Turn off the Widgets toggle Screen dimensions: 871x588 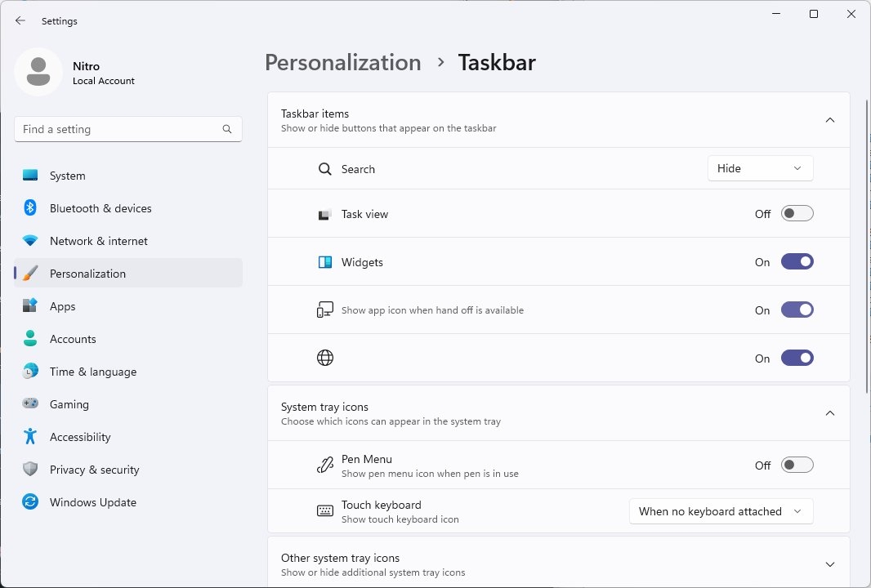click(797, 261)
